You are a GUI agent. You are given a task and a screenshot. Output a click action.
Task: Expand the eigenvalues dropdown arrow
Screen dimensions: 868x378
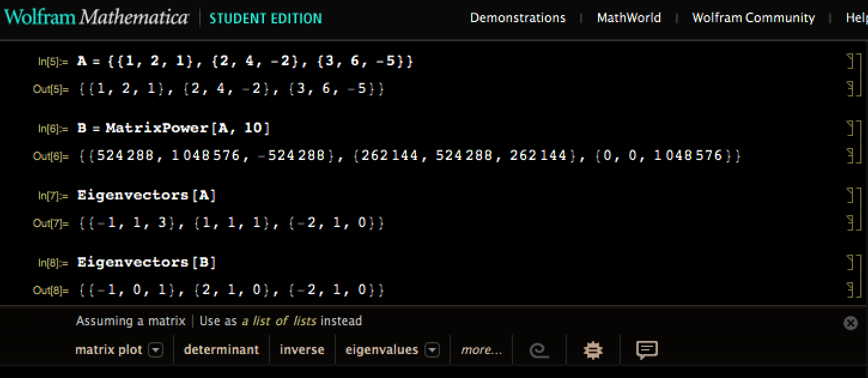point(432,350)
